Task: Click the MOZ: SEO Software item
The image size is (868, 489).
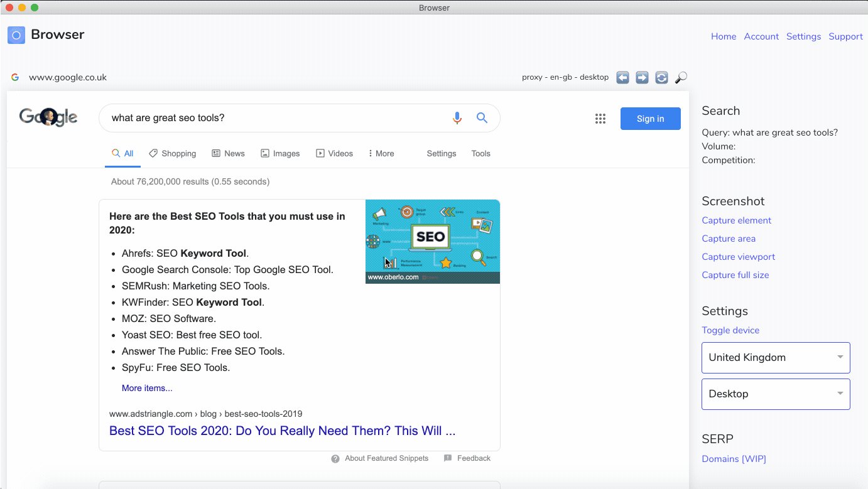Action: click(169, 319)
